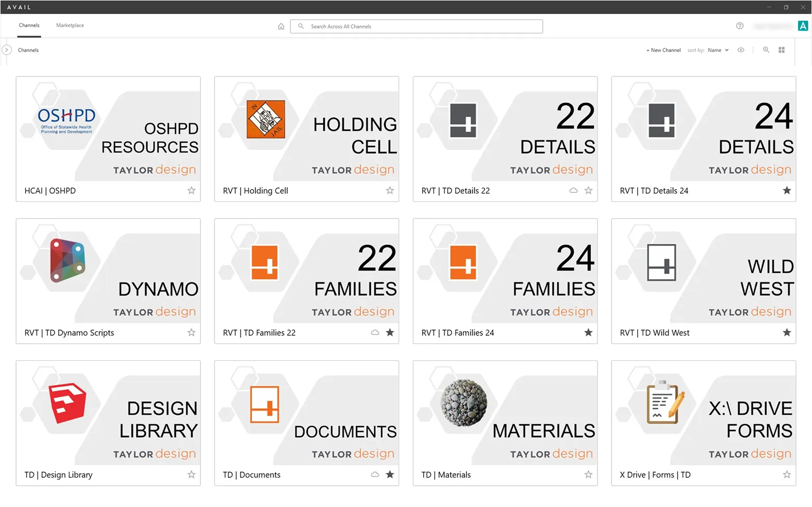This screenshot has width=812, height=507.
Task: Click the Channels breadcrumb label
Action: (x=28, y=50)
